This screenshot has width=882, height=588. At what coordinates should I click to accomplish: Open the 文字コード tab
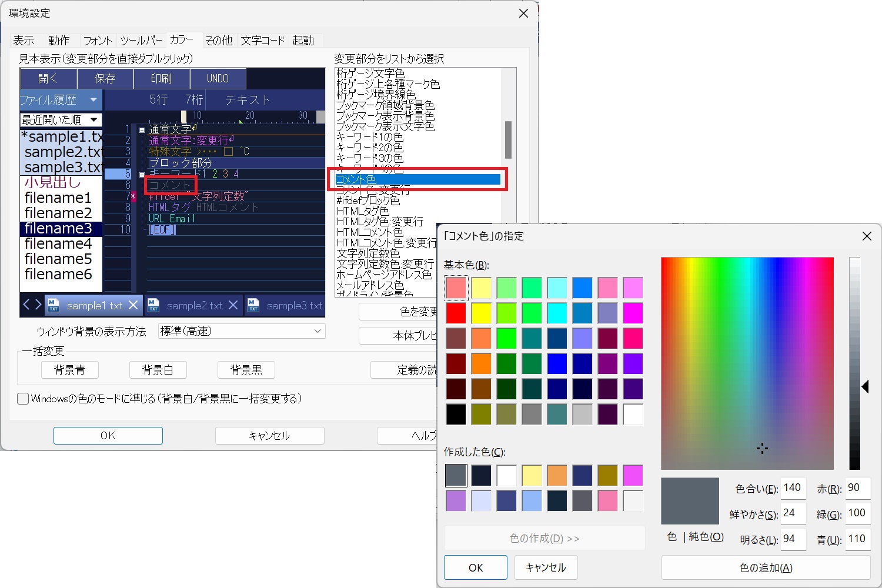[x=262, y=40]
